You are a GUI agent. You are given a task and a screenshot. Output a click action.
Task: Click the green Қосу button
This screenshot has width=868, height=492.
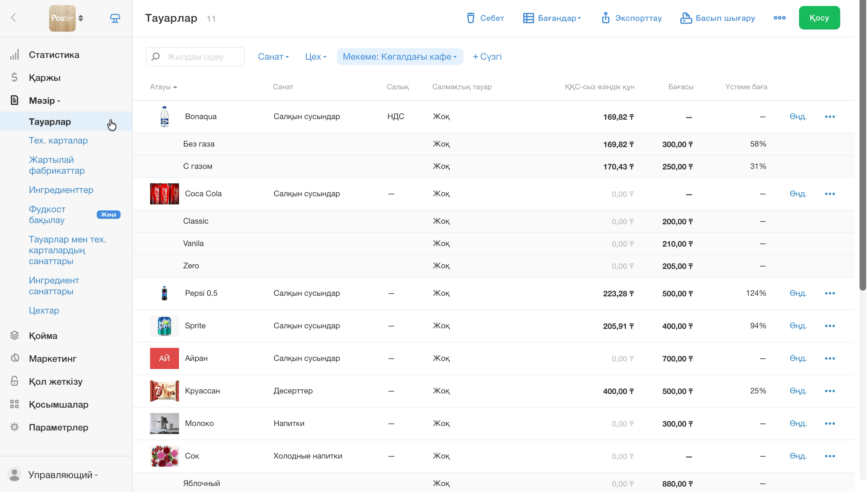coord(819,18)
